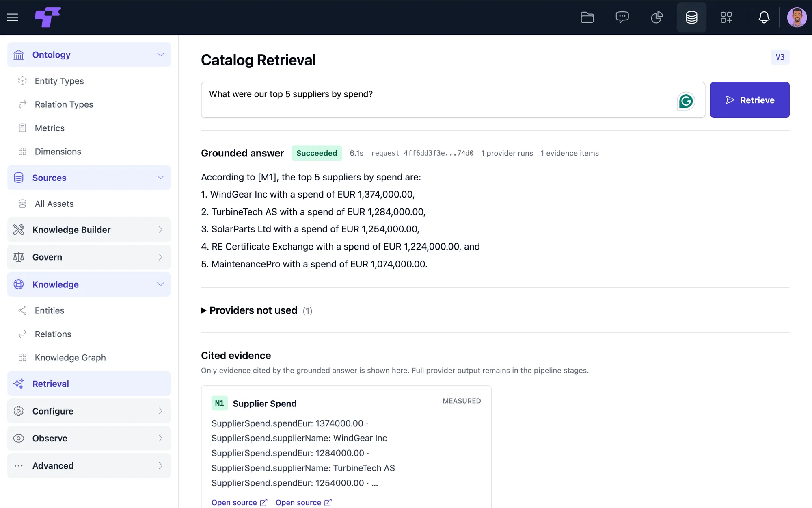This screenshot has width=812, height=508.
Task: Click the Sources database icon
Action: tap(19, 178)
